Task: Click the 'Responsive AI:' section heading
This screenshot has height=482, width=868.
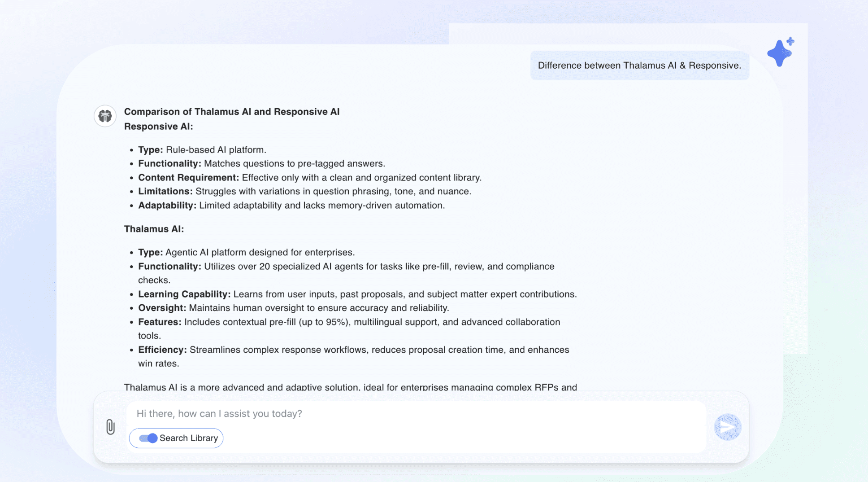Action: [x=159, y=127]
